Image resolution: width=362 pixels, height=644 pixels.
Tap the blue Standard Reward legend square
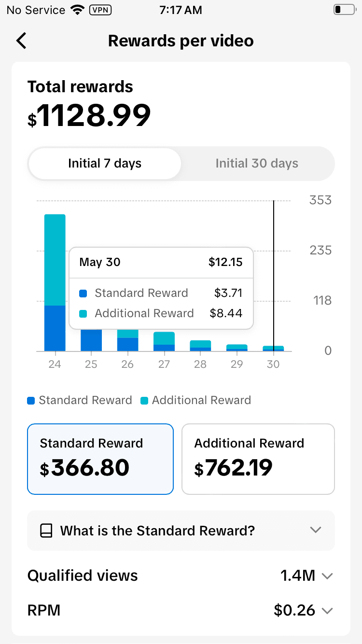click(31, 401)
